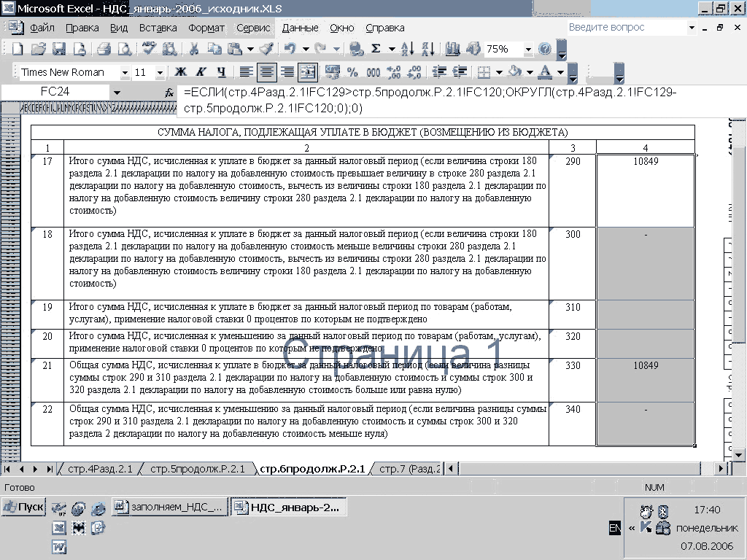Image resolution: width=747 pixels, height=560 pixels.
Task: Click the Пуск start button
Action: (x=24, y=507)
